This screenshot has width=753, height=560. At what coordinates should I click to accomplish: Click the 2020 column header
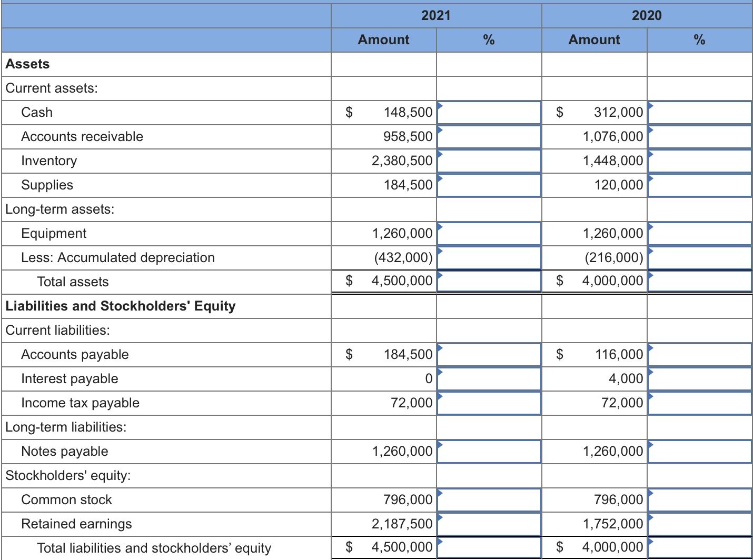(646, 16)
